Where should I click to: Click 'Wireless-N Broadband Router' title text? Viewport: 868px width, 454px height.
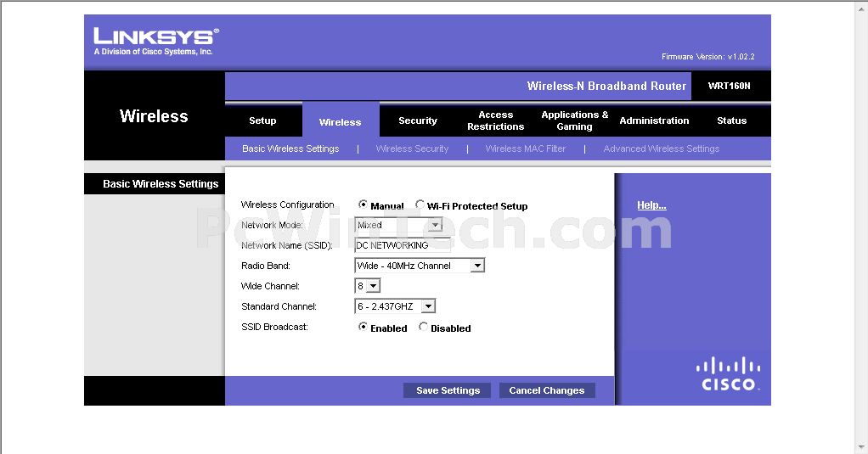(606, 86)
